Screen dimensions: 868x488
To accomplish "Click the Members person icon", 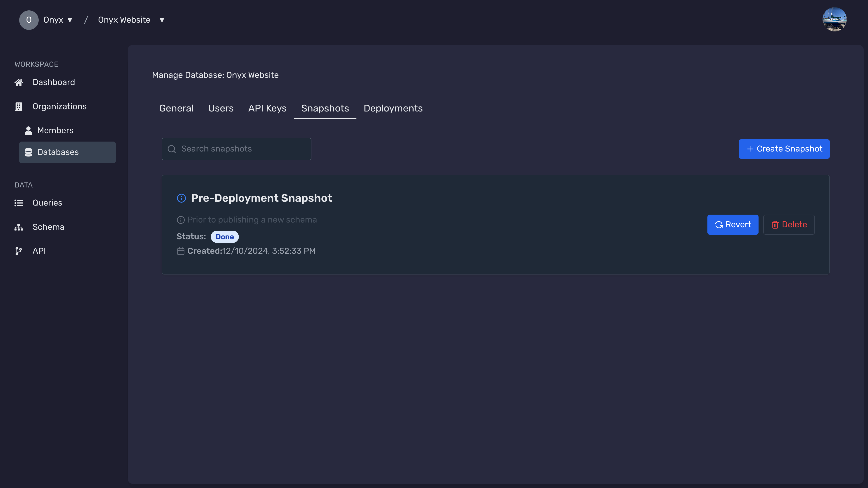I will pos(28,130).
